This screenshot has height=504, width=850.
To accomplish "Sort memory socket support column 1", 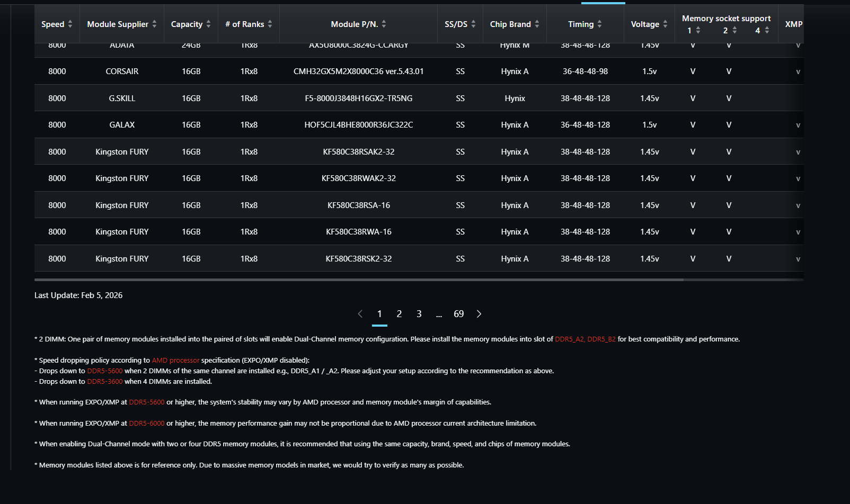I will point(698,31).
